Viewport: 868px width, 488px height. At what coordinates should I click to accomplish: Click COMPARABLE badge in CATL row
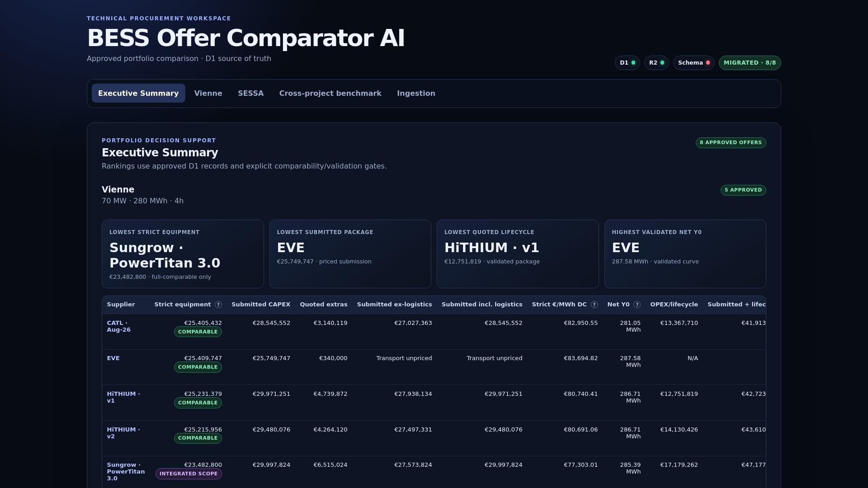click(x=198, y=332)
